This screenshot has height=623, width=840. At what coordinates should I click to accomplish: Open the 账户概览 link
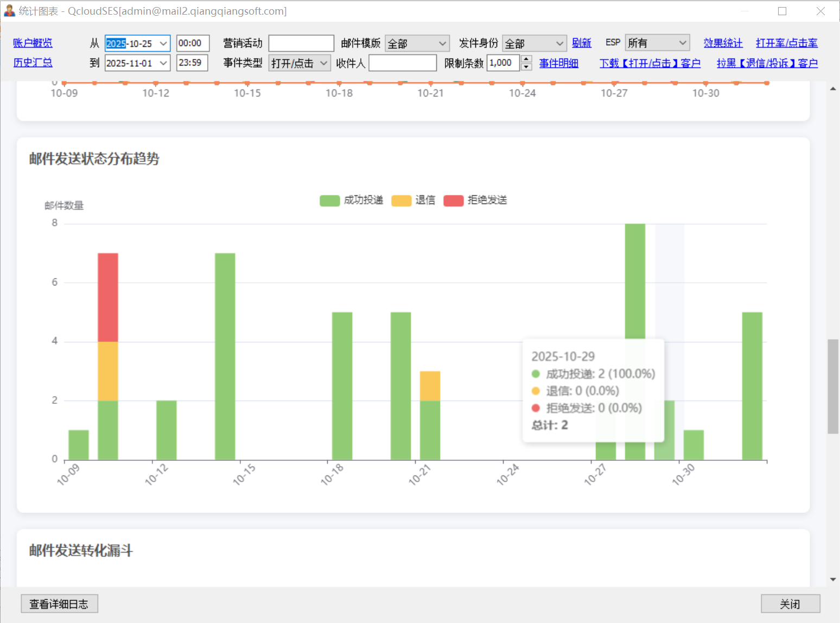(x=33, y=43)
